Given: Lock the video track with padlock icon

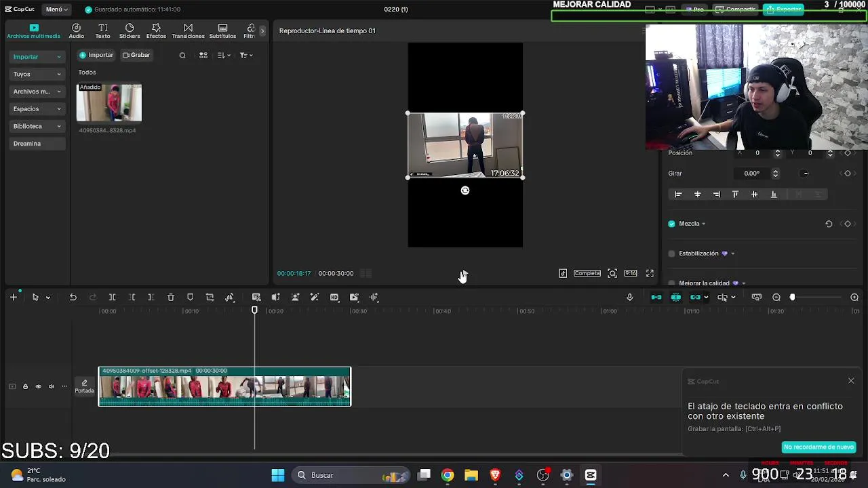Looking at the screenshot, I should 25,386.
